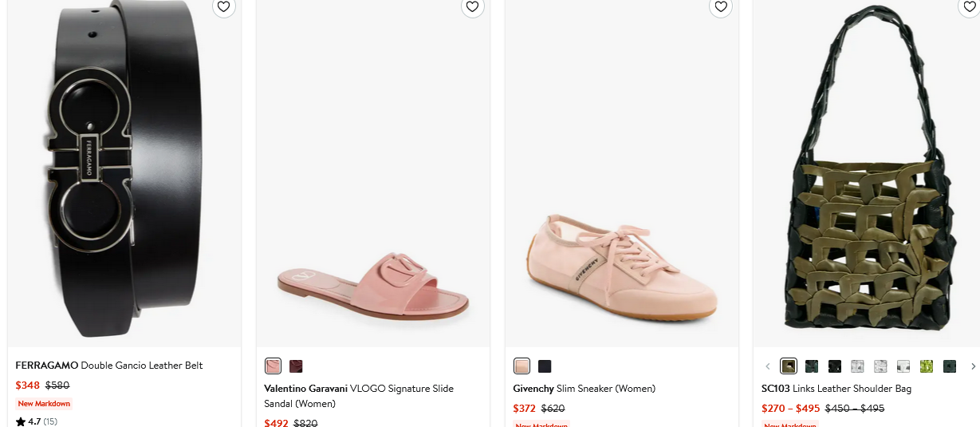
Task: Add the Givenchy sneaker to wishlist via heart
Action: point(721,6)
